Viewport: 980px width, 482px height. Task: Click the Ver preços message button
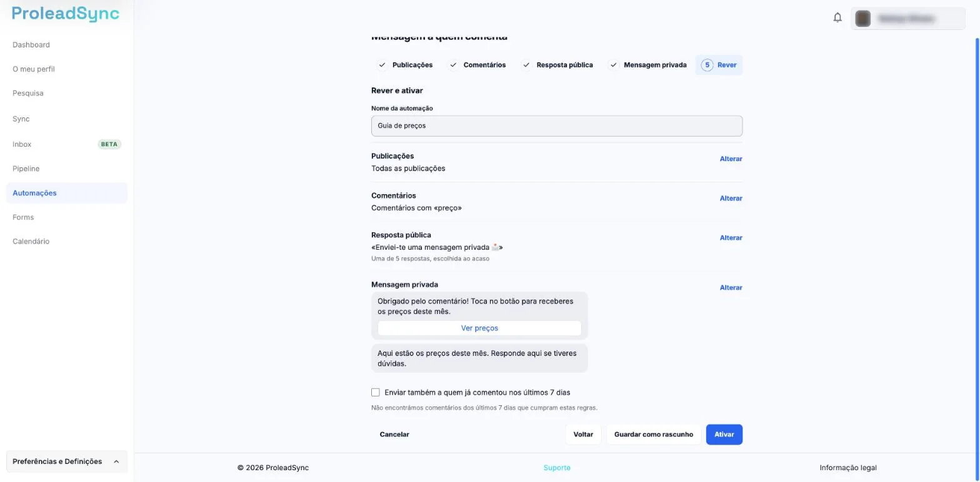(x=479, y=328)
